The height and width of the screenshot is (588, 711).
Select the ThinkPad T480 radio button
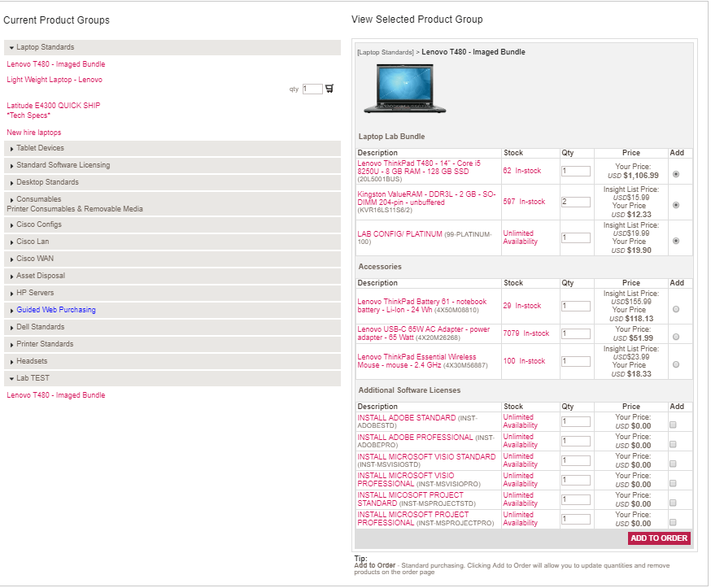[676, 174]
